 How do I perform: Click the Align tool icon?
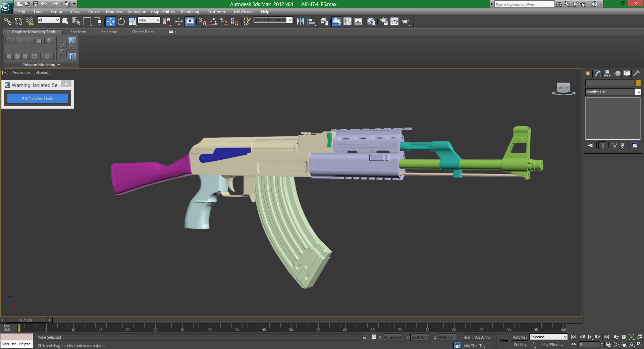(x=311, y=21)
